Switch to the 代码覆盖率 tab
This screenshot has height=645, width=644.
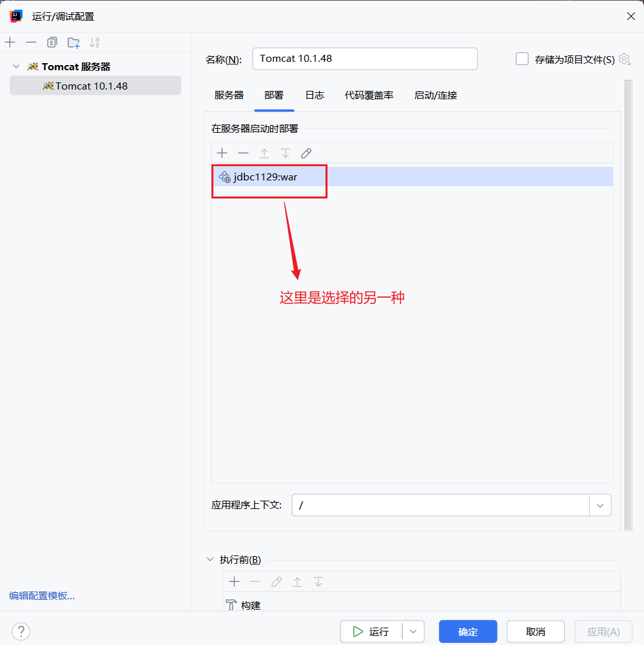point(369,95)
